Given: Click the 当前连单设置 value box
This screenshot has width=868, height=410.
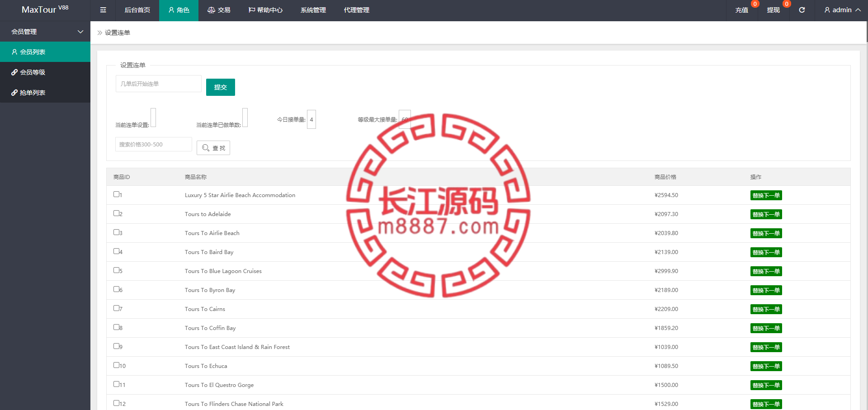Looking at the screenshot, I should (x=153, y=118).
